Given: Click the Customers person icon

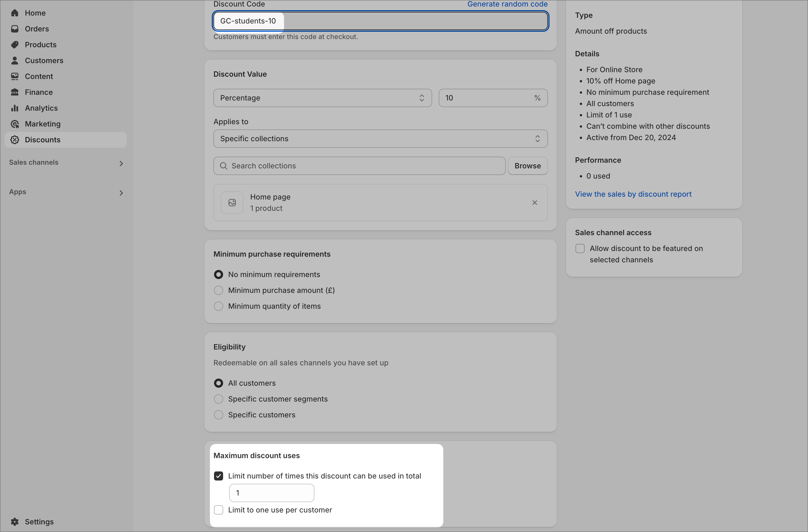Looking at the screenshot, I should coord(15,60).
